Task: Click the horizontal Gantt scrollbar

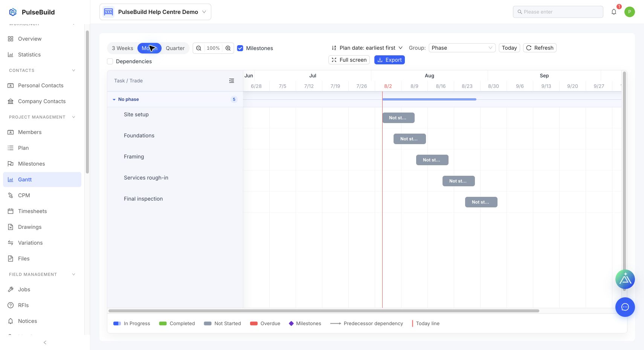Action: click(324, 311)
